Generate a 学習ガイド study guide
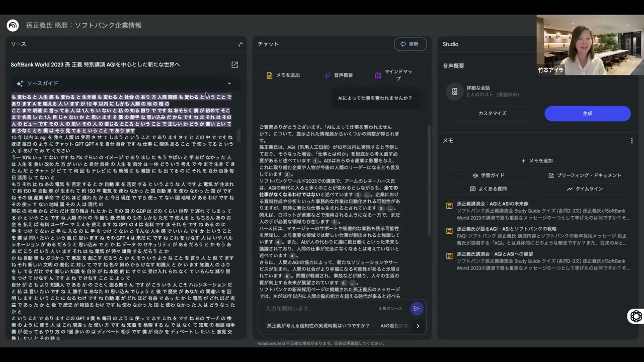This screenshot has height=362, width=644. pyautogui.click(x=488, y=175)
